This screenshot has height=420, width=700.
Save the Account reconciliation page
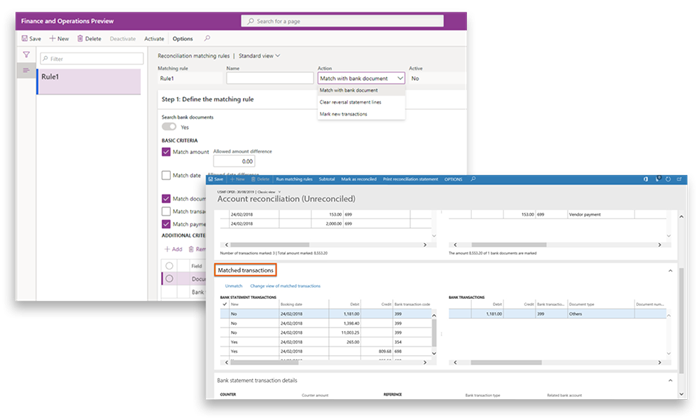click(x=218, y=180)
